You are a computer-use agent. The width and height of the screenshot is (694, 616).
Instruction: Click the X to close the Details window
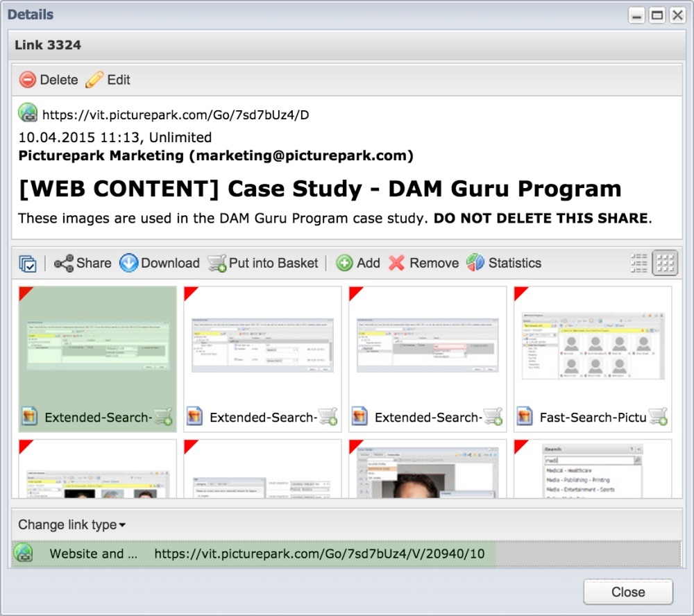pyautogui.click(x=677, y=15)
